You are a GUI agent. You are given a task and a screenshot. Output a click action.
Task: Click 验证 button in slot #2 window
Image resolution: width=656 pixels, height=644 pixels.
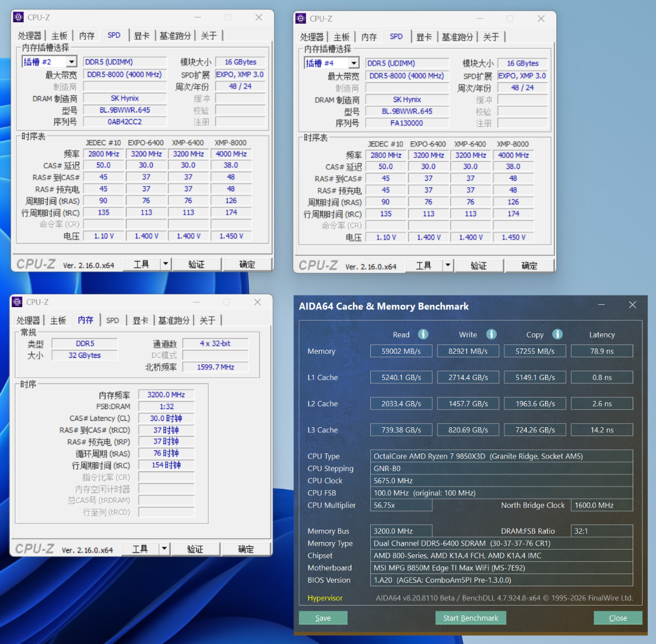[196, 264]
